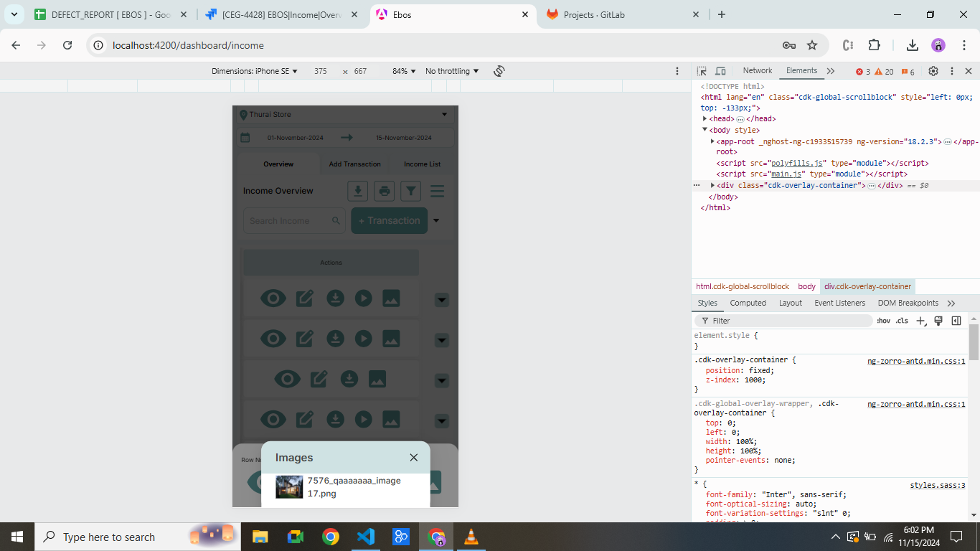Click the 15-November-2024 end date

404,138
